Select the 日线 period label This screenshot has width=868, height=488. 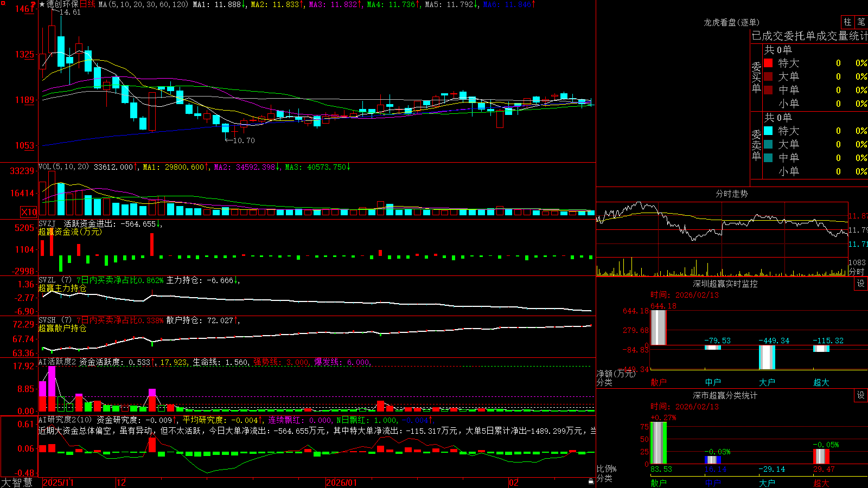(87, 4)
